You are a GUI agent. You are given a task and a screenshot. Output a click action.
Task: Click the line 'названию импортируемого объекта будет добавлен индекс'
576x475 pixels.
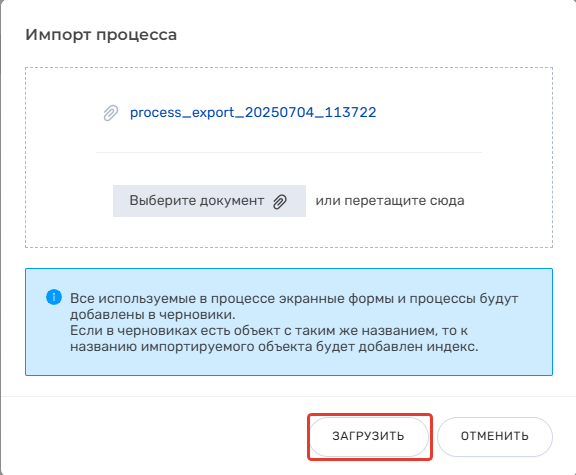274,347
